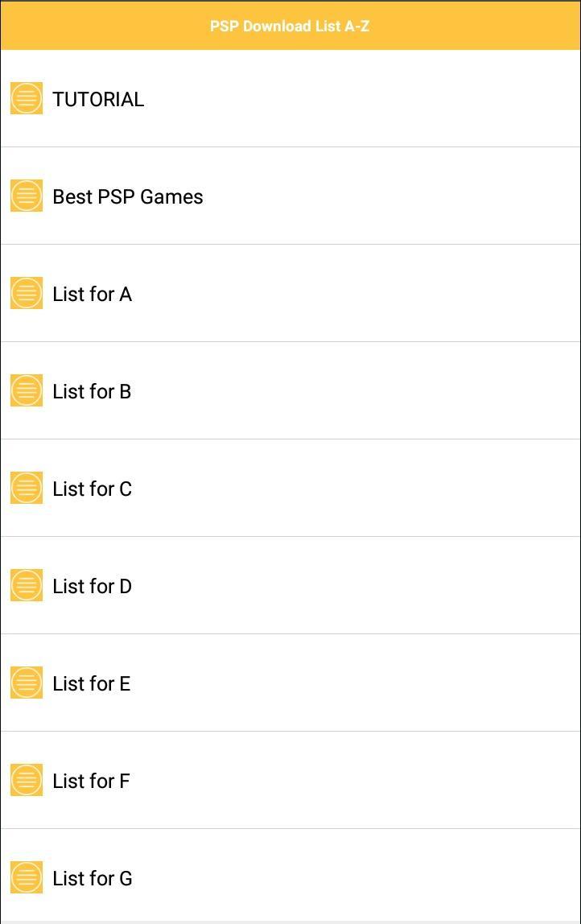Choose the List for D label

[x=92, y=586]
